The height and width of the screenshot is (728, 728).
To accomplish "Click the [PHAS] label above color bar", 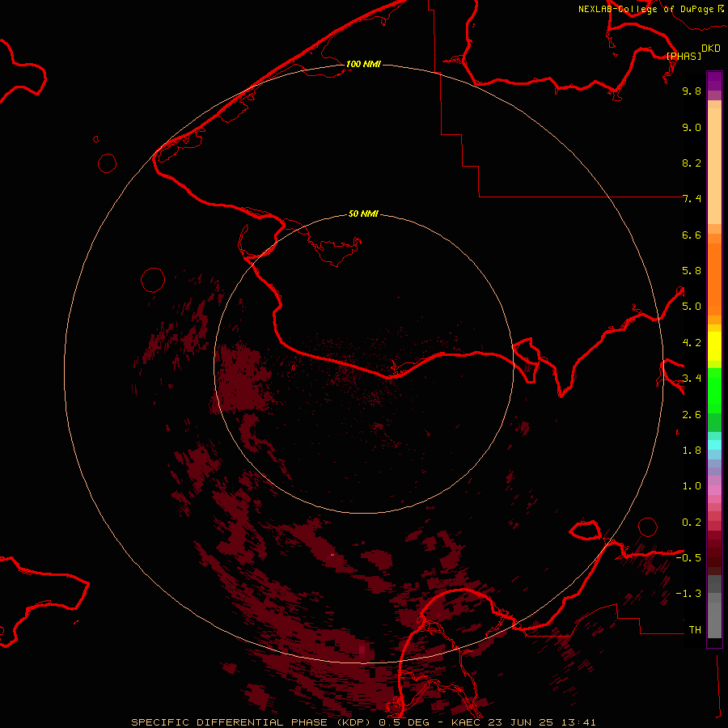I will click(x=684, y=56).
